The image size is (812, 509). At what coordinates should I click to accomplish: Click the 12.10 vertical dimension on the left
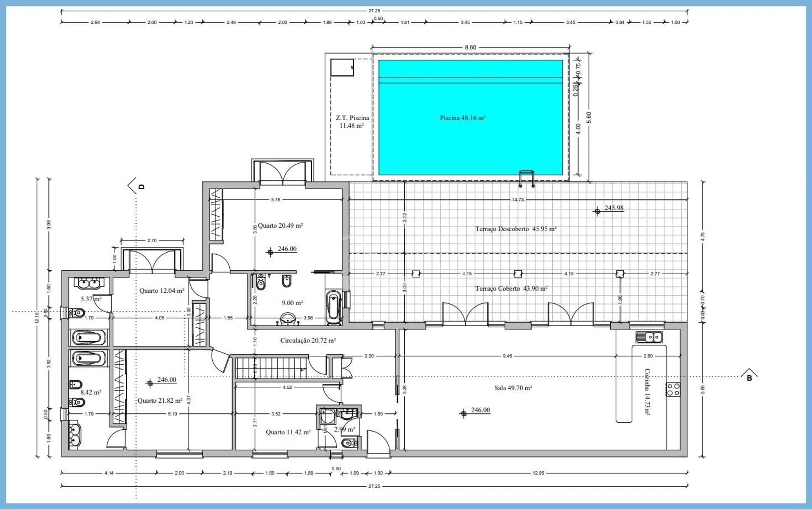click(37, 317)
